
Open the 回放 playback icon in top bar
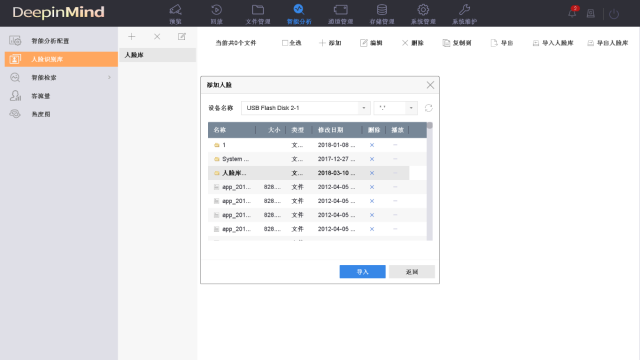217,10
